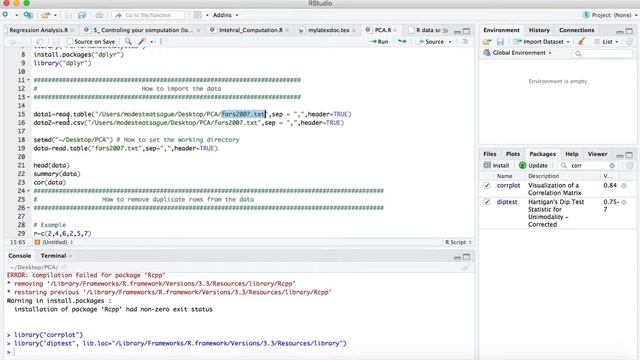The width and height of the screenshot is (640, 360).
Task: Open the Help tab
Action: click(571, 154)
